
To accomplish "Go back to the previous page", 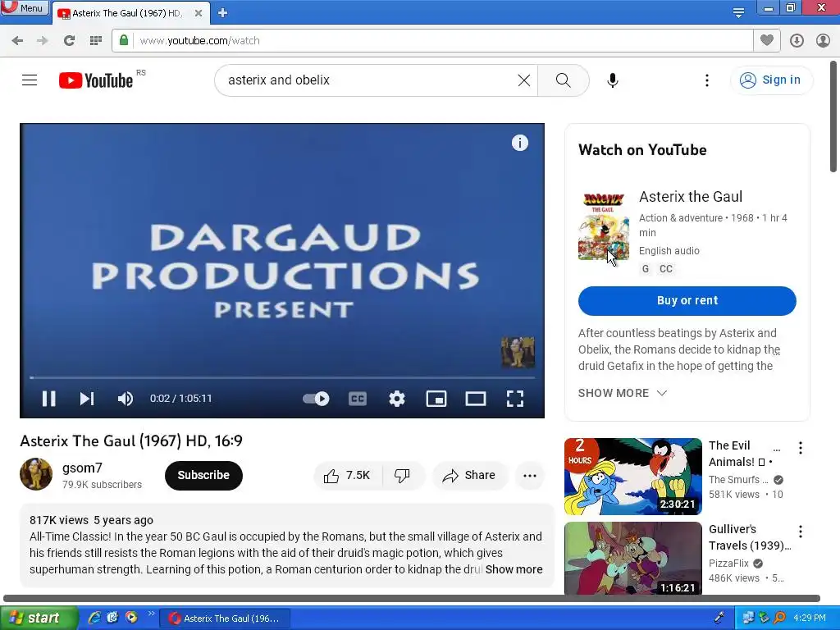I will (17, 41).
